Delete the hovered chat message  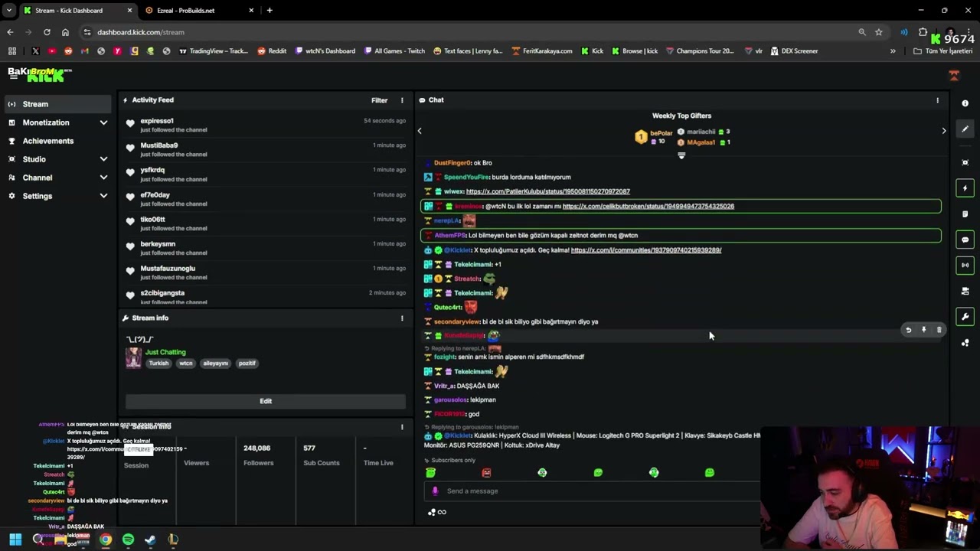[x=939, y=330]
